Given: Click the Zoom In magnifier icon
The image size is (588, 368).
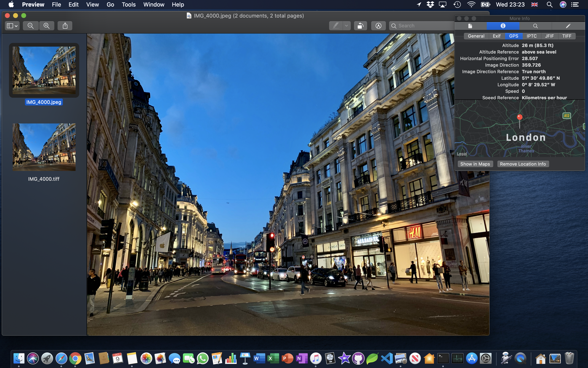Looking at the screenshot, I should pos(46,26).
